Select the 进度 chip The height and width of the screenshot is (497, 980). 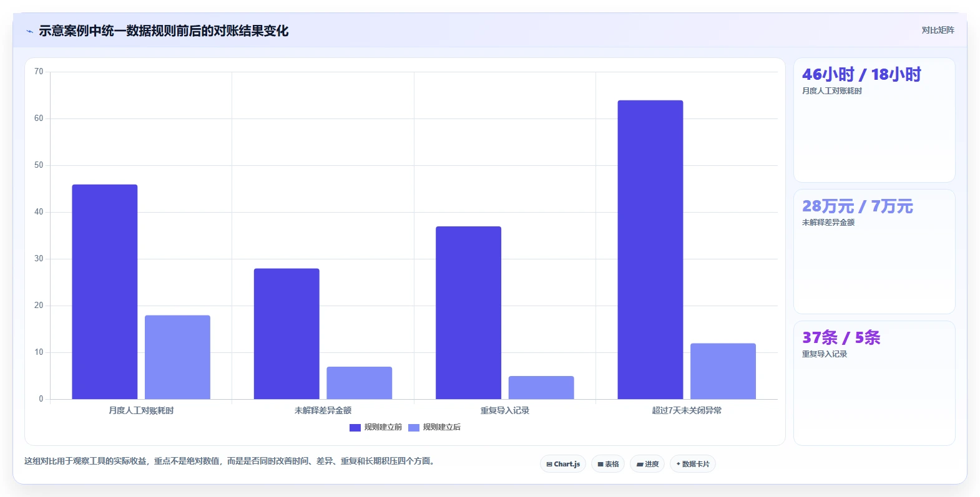pos(647,464)
